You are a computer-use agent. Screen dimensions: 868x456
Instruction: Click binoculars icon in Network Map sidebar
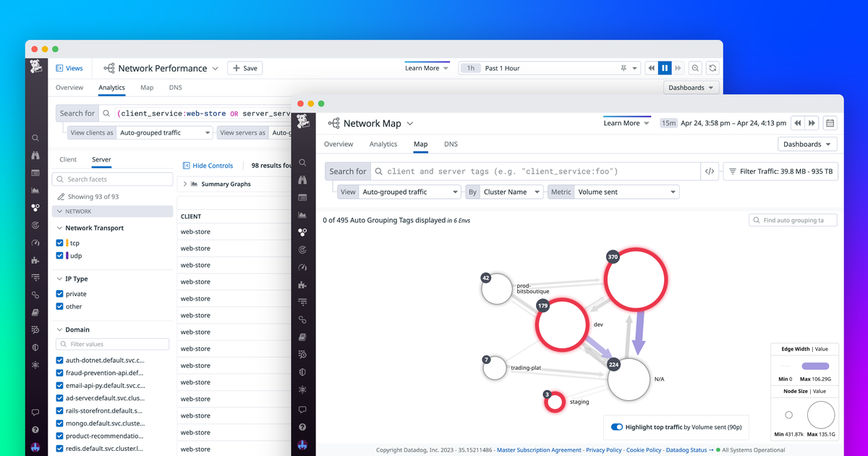(x=303, y=180)
